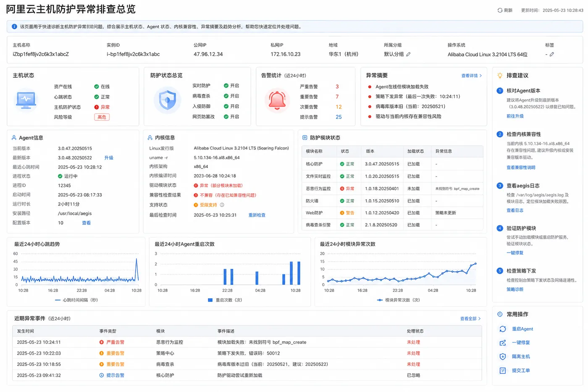Viewport: 588px width, 392px height.
Task: Open 查看日志 link under 查看aegis日志
Action: [x=515, y=210]
